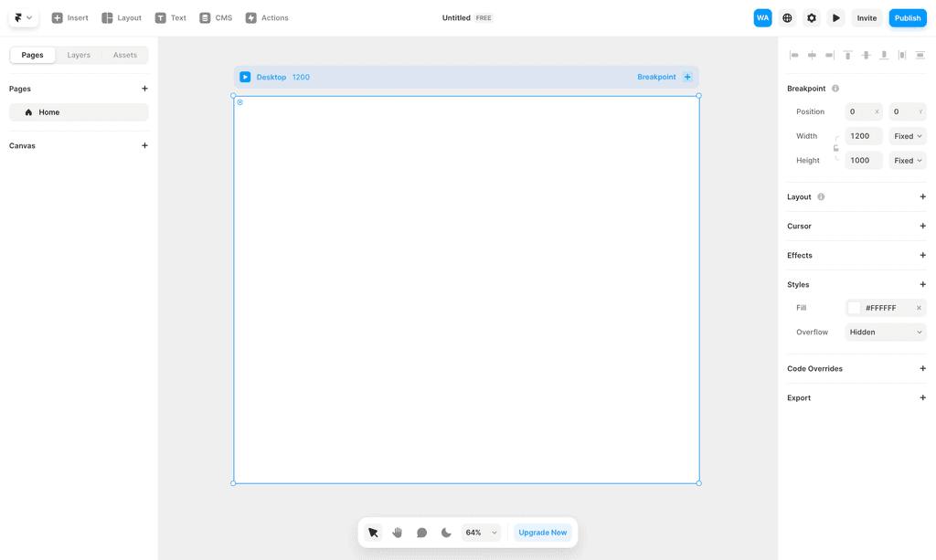The width and height of the screenshot is (936, 560).
Task: Click the Text tool icon
Action: 158,17
